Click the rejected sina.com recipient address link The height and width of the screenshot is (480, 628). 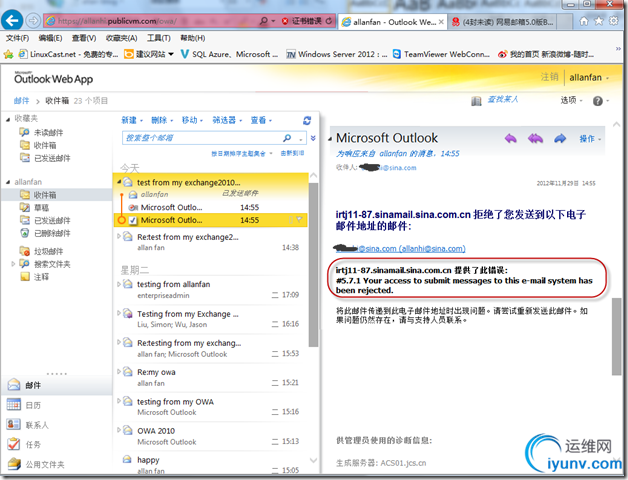[401, 249]
